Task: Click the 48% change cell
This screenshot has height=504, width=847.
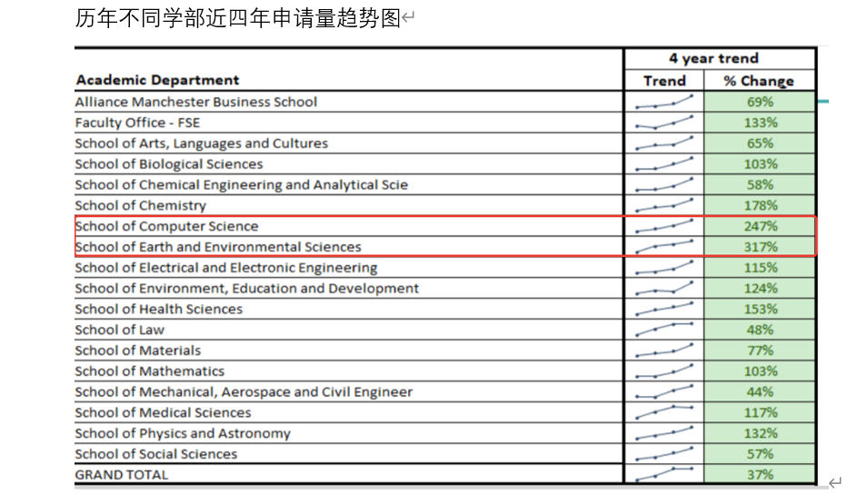Action: (760, 330)
